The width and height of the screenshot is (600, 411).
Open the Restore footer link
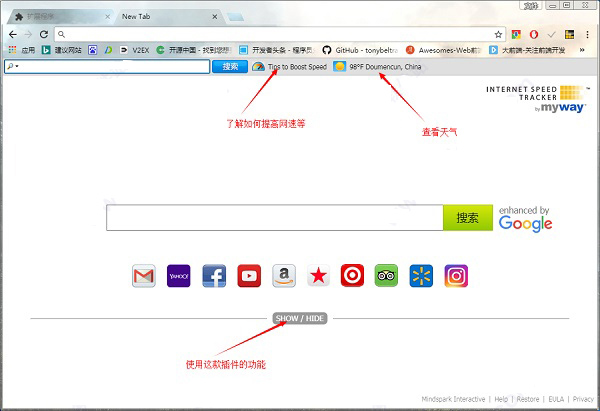pos(528,399)
